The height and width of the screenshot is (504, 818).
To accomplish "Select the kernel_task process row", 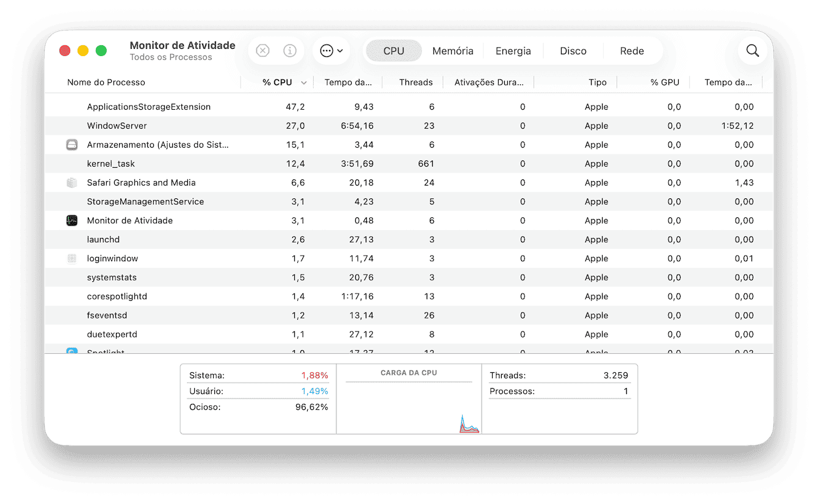I will [409, 164].
